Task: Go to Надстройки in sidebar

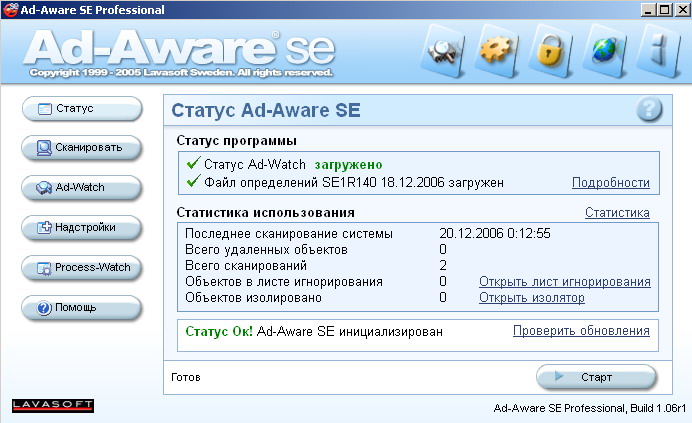Action: coord(82,228)
